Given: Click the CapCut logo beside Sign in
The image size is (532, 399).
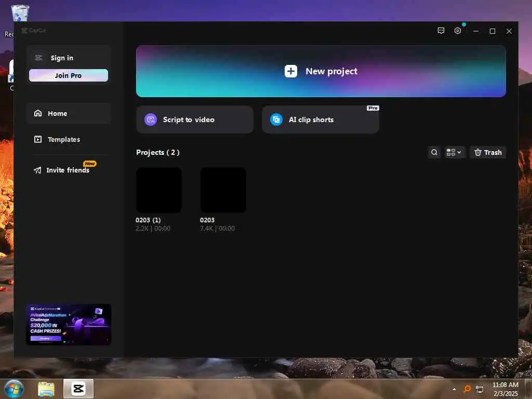Looking at the screenshot, I should click(38, 58).
